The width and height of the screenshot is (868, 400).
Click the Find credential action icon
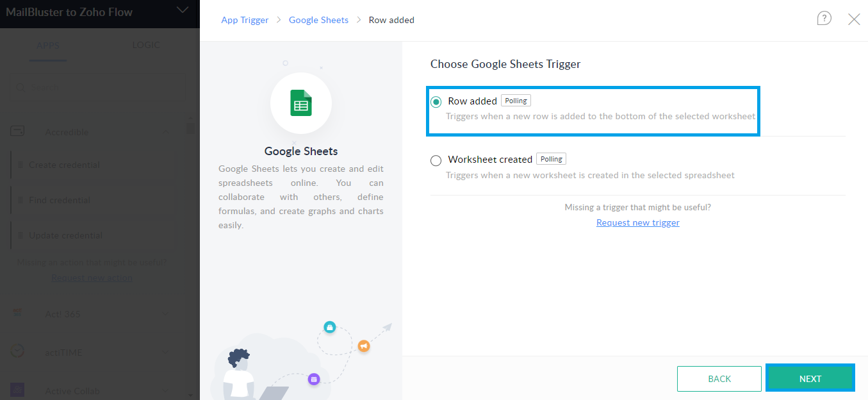tap(22, 199)
